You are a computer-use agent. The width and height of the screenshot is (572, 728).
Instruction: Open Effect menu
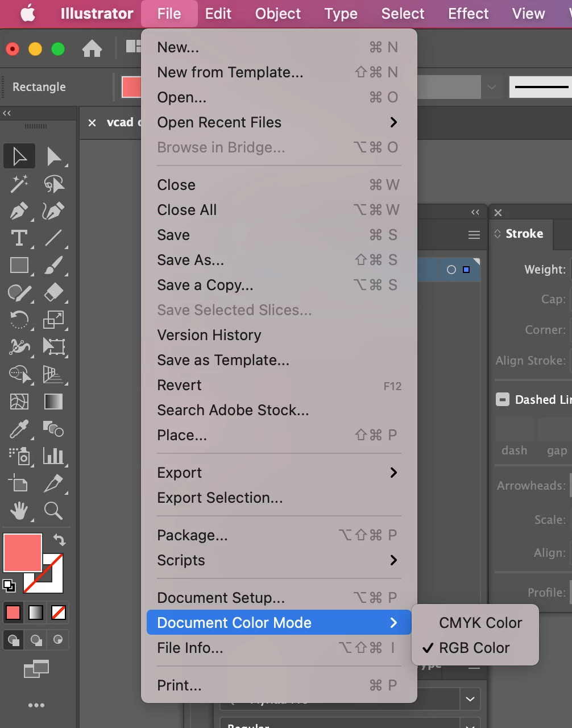[469, 14]
